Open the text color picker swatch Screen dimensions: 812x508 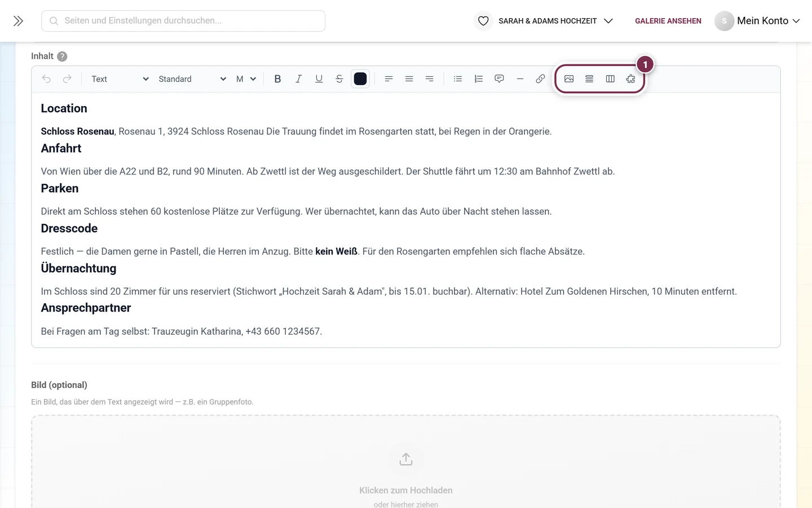pyautogui.click(x=360, y=79)
